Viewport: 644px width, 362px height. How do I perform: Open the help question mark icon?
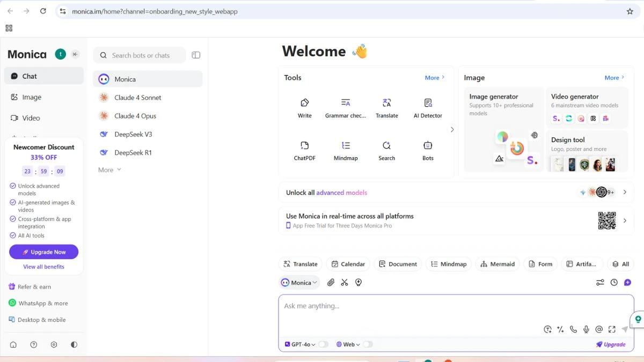[x=34, y=345]
